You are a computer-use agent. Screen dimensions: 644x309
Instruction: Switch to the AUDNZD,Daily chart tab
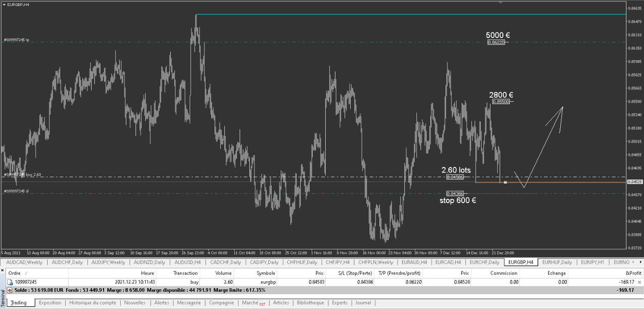point(149,262)
